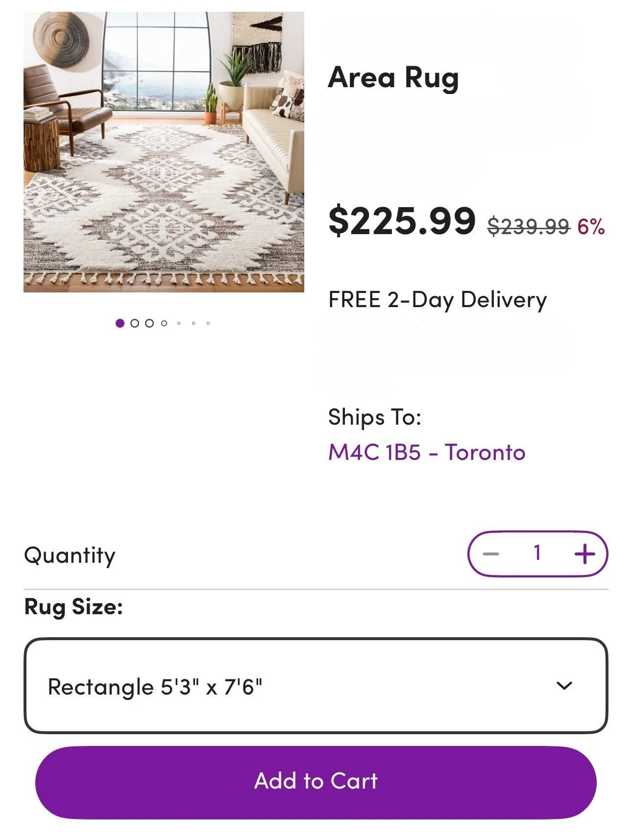This screenshot has width=632, height=840.
Task: Open shipping location M4C 1B5 - Toronto
Action: coord(426,454)
